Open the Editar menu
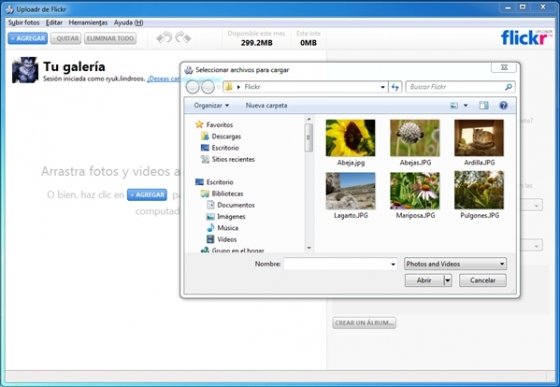The image size is (560, 387). (x=54, y=22)
